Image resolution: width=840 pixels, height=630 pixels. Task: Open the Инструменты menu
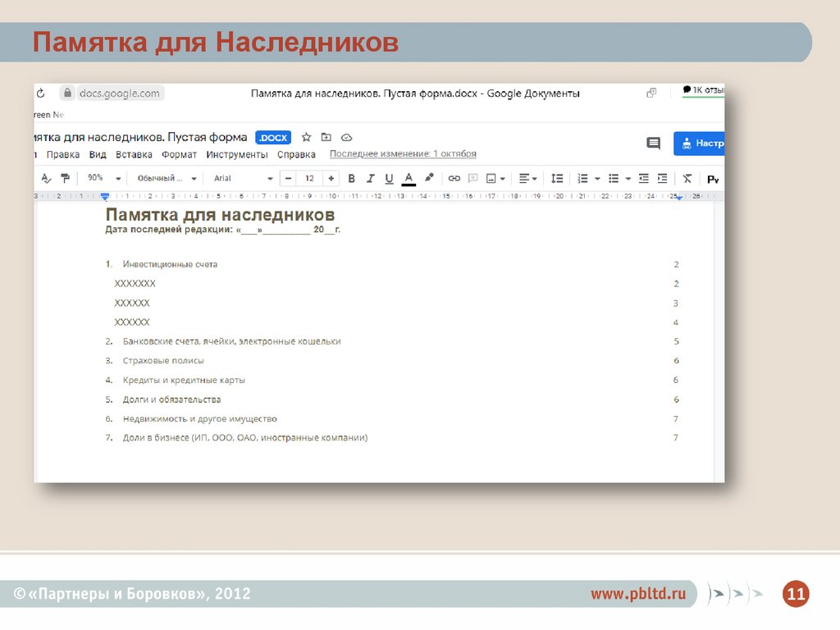[x=237, y=155]
